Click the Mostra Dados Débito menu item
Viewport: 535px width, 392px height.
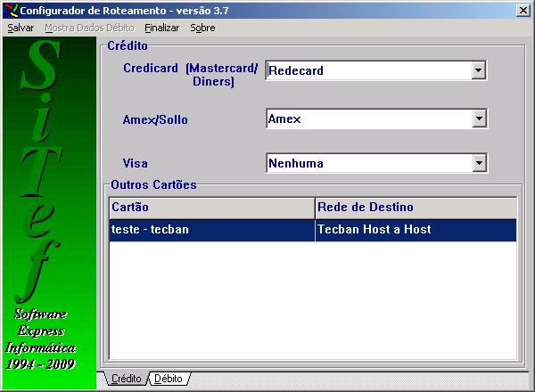click(x=89, y=28)
